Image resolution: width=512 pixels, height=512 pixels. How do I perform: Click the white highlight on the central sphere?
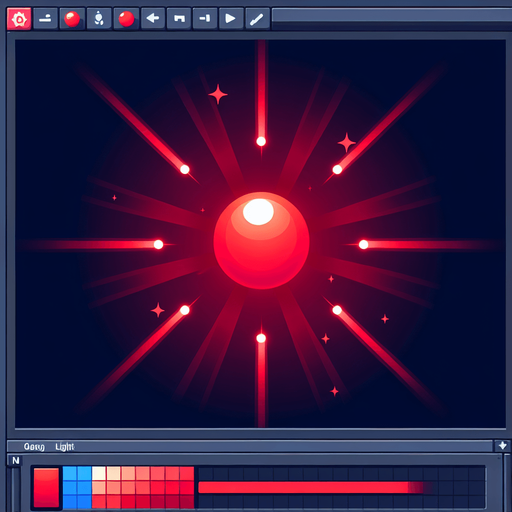point(258,211)
